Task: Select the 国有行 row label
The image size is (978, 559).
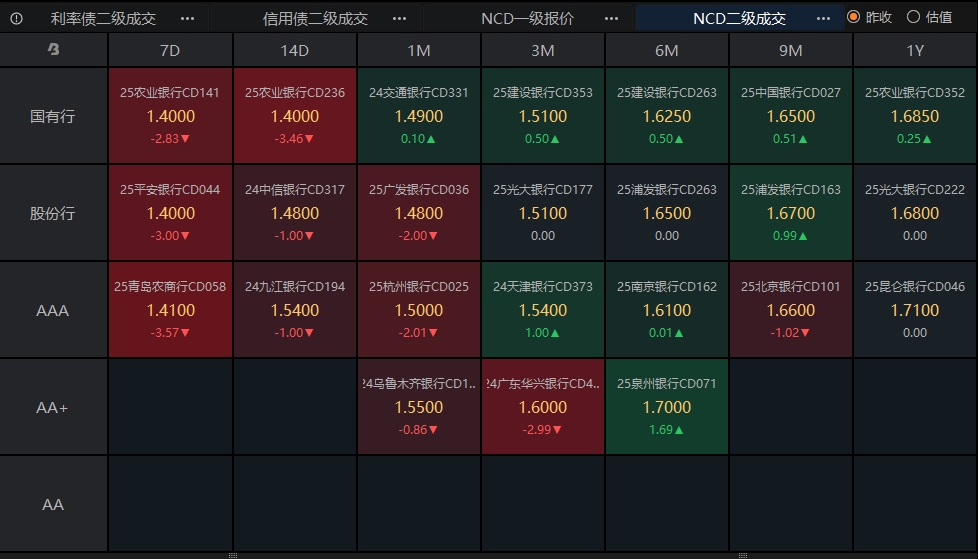Action: 53,116
